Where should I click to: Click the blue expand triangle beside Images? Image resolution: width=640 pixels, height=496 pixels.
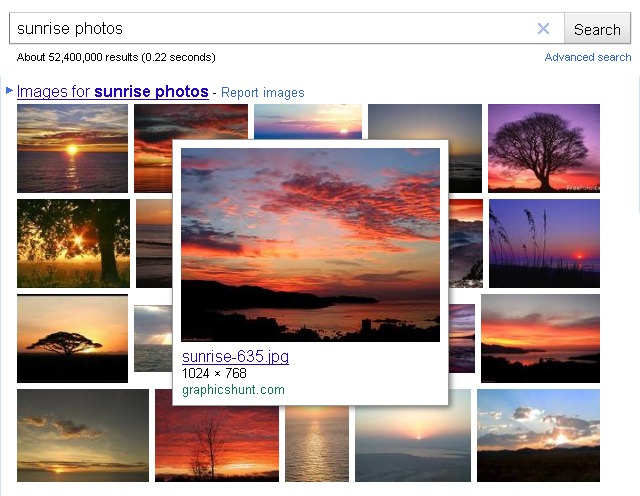pyautogui.click(x=9, y=91)
